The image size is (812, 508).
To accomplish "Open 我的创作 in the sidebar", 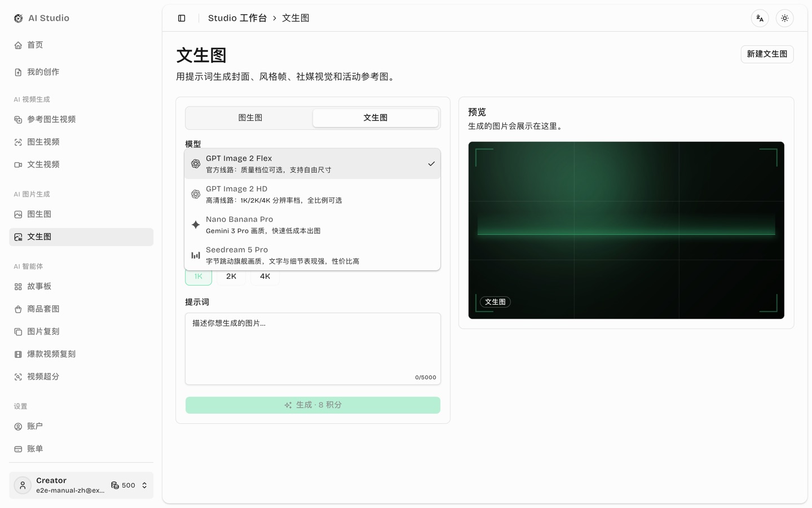I will [81, 72].
